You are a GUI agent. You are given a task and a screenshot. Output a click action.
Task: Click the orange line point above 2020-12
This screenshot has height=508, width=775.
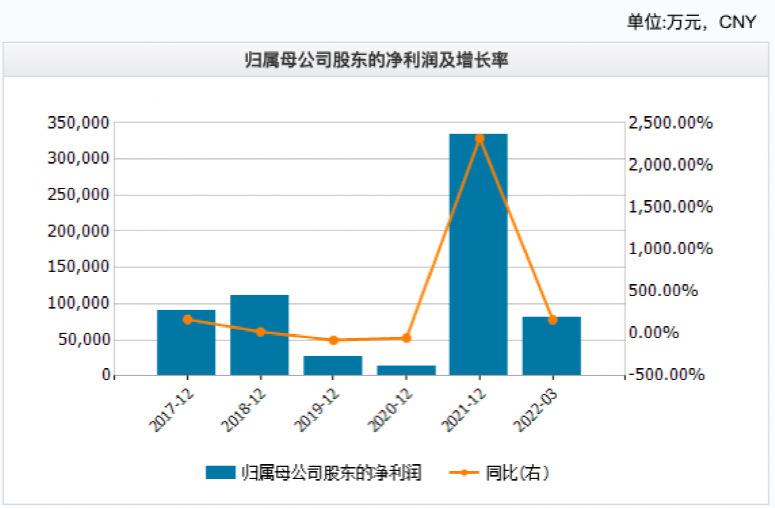coord(406,338)
